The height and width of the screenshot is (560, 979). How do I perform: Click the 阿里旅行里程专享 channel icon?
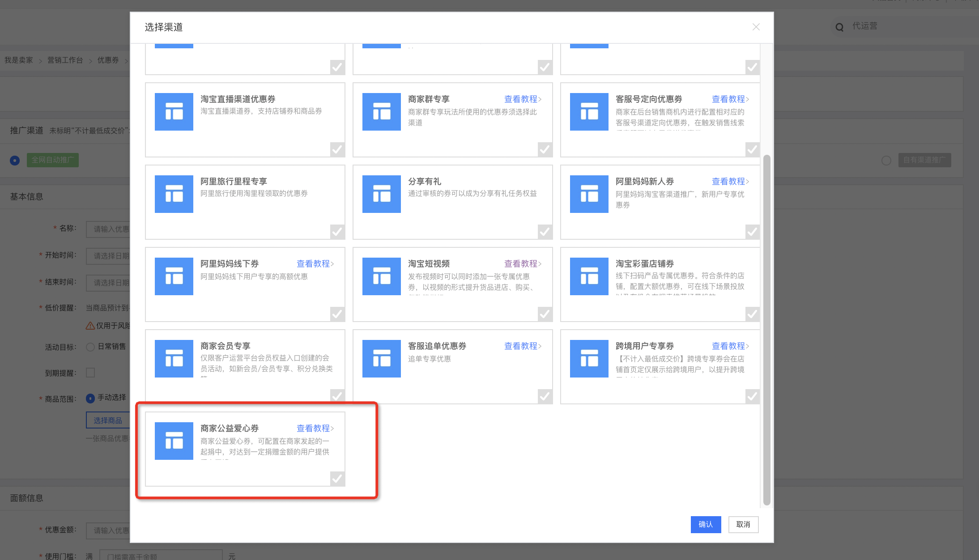point(174,194)
